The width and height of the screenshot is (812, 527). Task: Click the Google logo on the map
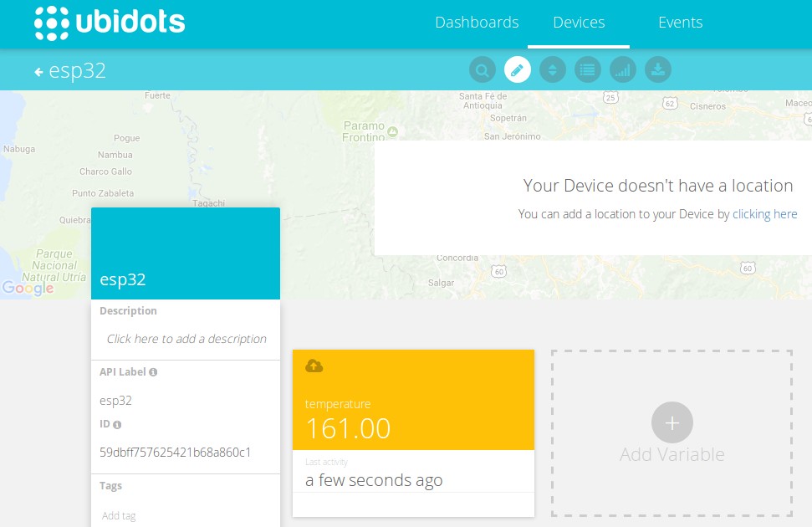(28, 288)
